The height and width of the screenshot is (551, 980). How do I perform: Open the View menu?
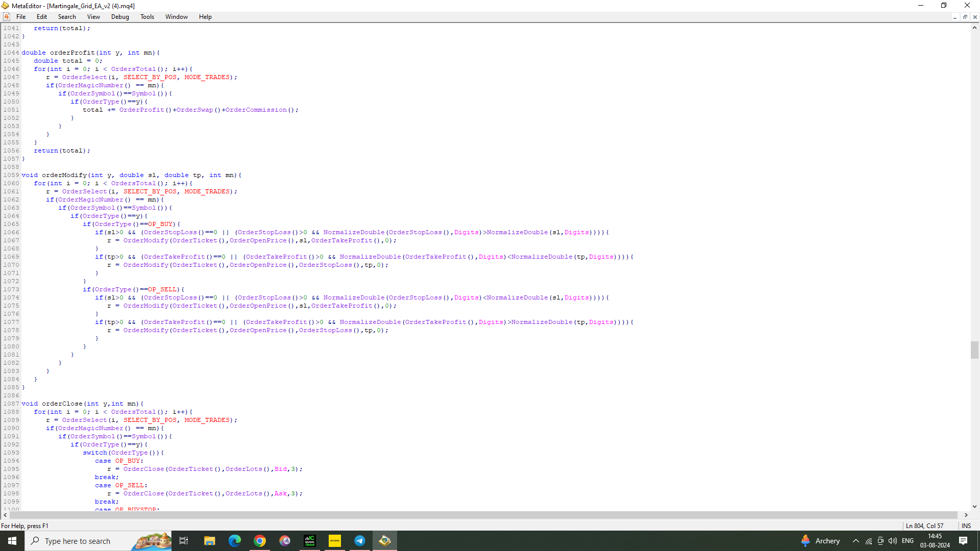tap(93, 17)
